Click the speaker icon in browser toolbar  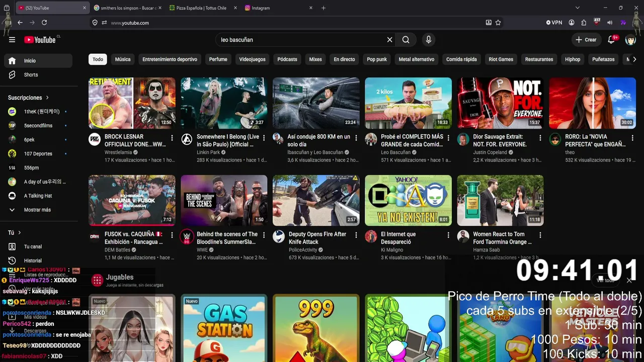tap(610, 23)
